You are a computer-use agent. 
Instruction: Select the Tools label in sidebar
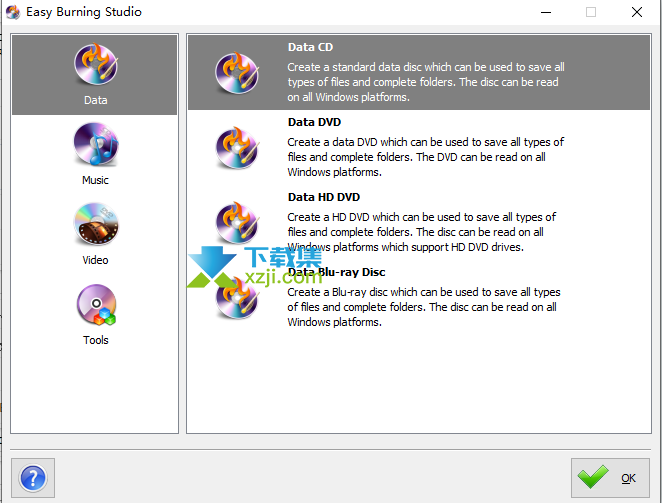95,340
